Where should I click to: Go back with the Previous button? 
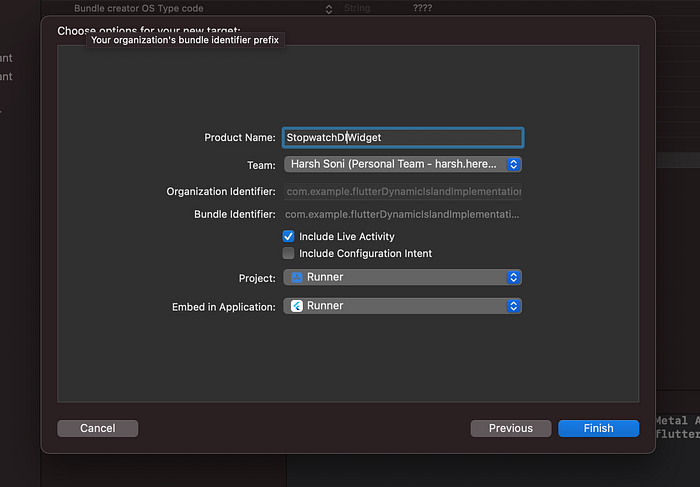(511, 428)
